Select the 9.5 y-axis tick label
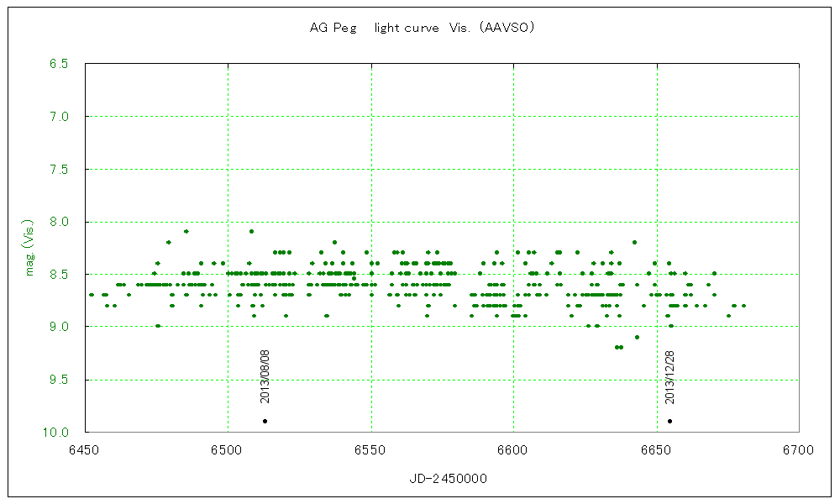Image resolution: width=840 pixels, height=504 pixels. point(58,381)
